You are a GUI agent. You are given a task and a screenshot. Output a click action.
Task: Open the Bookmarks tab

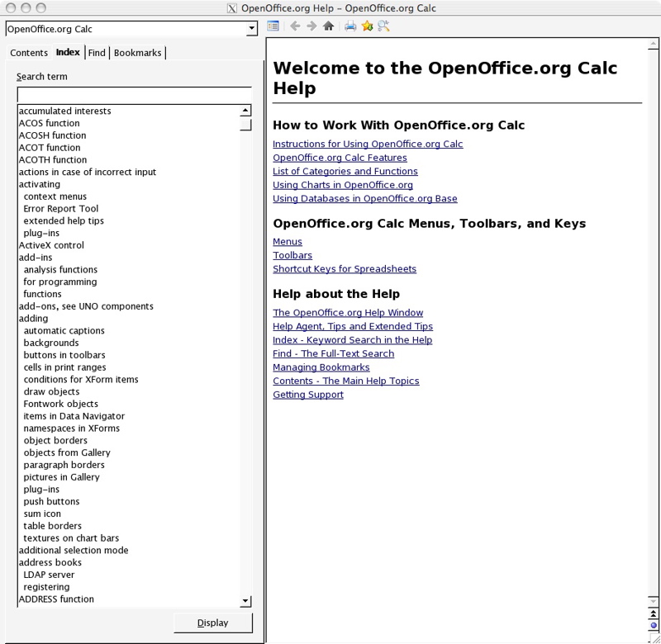137,53
